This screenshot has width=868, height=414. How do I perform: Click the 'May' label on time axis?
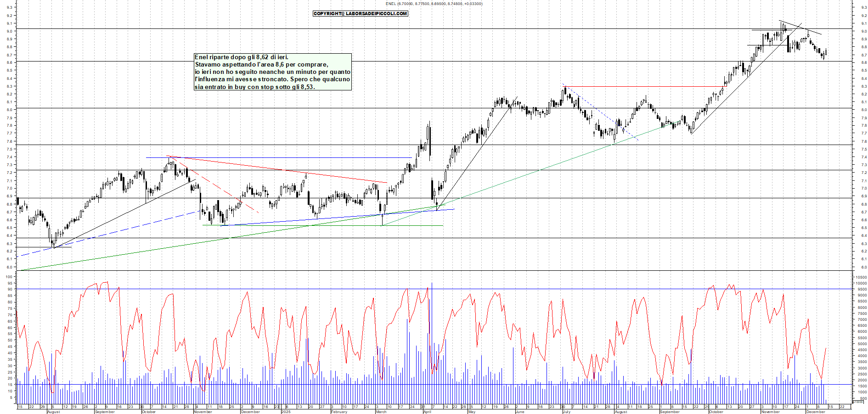coord(472,412)
